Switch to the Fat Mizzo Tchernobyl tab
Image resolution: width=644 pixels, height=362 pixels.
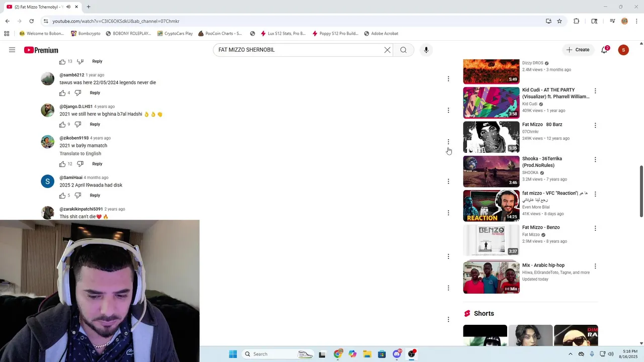coord(43,7)
